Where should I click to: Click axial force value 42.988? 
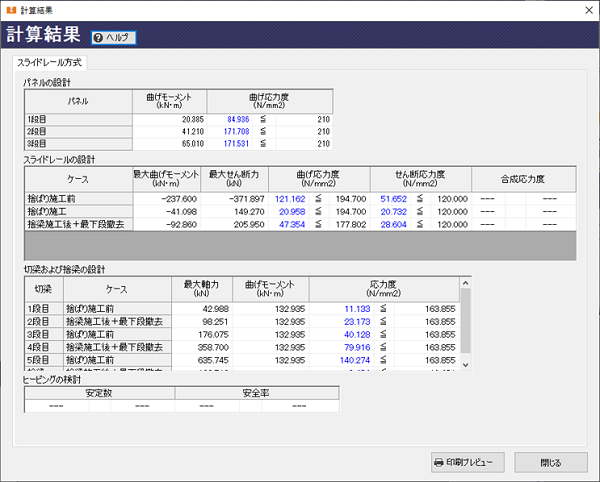point(215,309)
